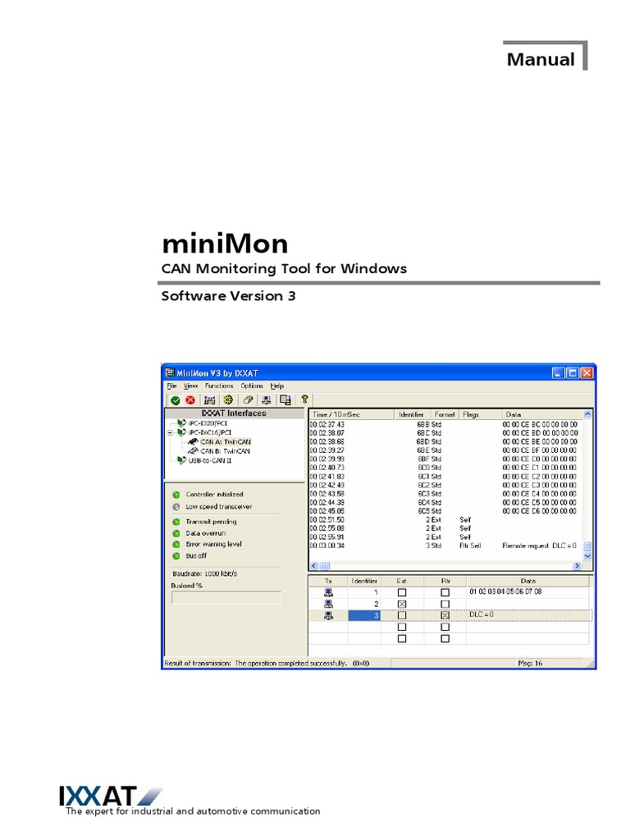Toggle Rtr checkbox for identifier 2 row
Screen dimensions: 630x840
click(445, 605)
